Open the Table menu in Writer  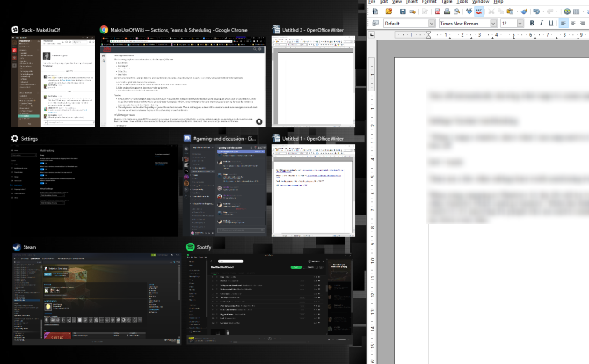(447, 2)
